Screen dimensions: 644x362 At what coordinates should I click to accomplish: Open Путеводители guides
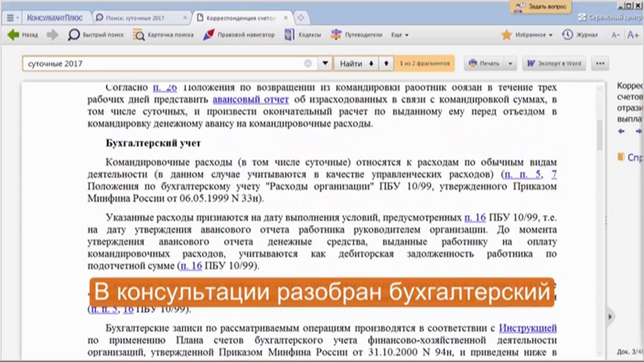[356, 35]
